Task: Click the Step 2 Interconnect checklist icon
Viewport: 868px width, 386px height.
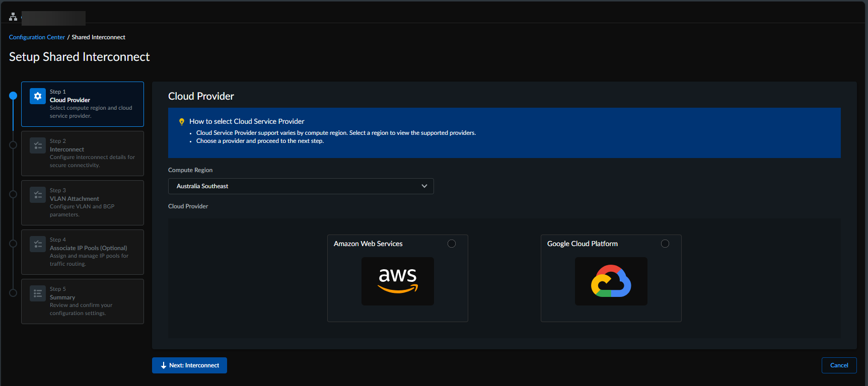Action: (38, 145)
